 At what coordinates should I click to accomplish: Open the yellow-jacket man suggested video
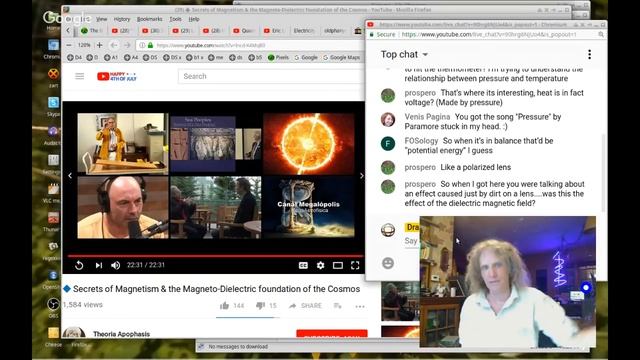tap(123, 144)
